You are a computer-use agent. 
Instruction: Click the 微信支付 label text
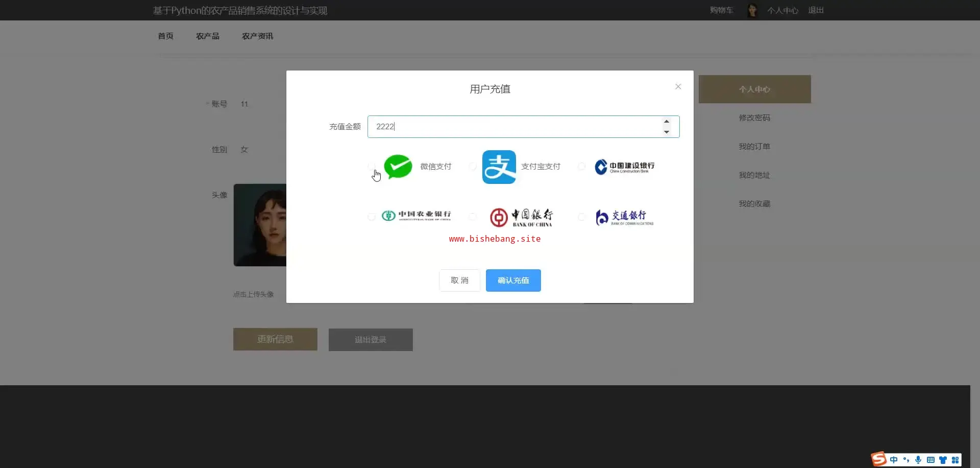pyautogui.click(x=435, y=167)
